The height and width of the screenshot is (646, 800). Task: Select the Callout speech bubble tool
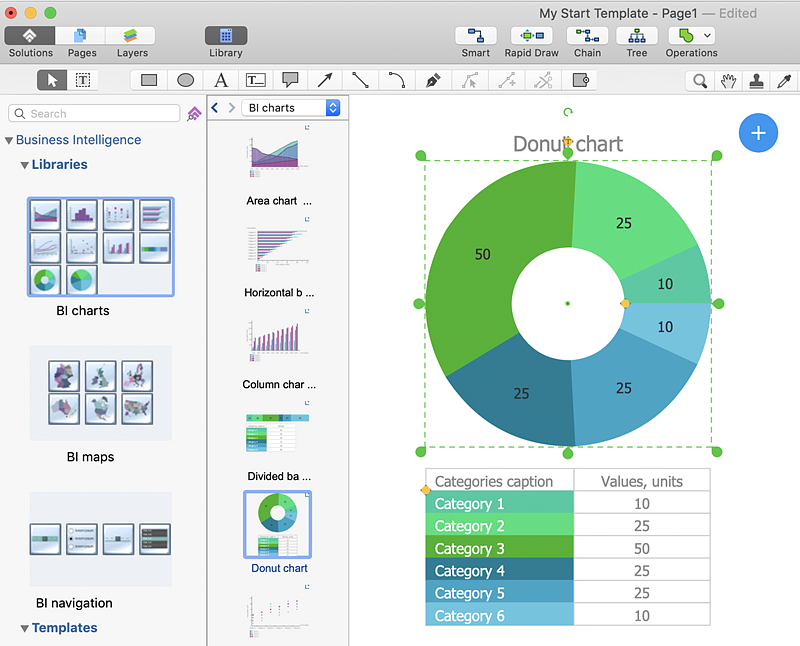pyautogui.click(x=290, y=80)
